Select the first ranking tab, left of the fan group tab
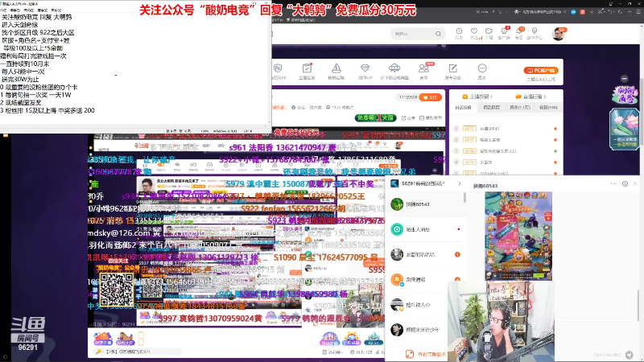 click(x=464, y=108)
